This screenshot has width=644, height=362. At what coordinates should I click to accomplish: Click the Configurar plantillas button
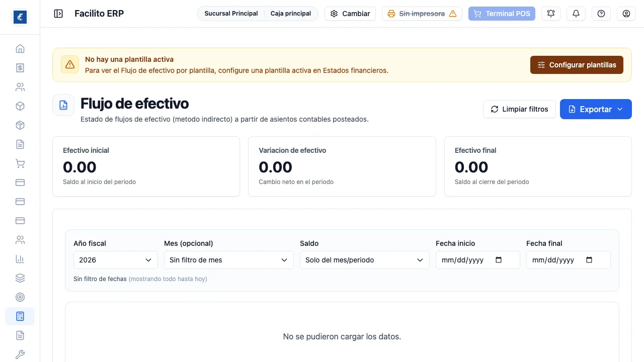click(577, 65)
